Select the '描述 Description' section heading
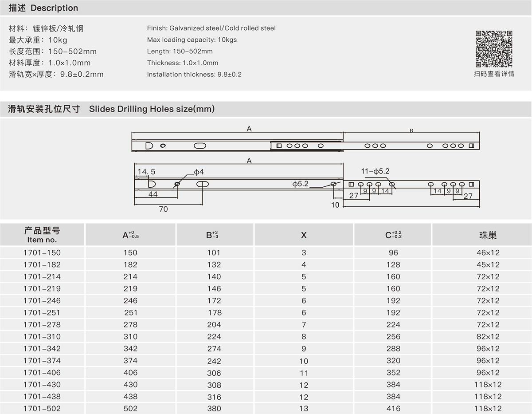 click(43, 8)
